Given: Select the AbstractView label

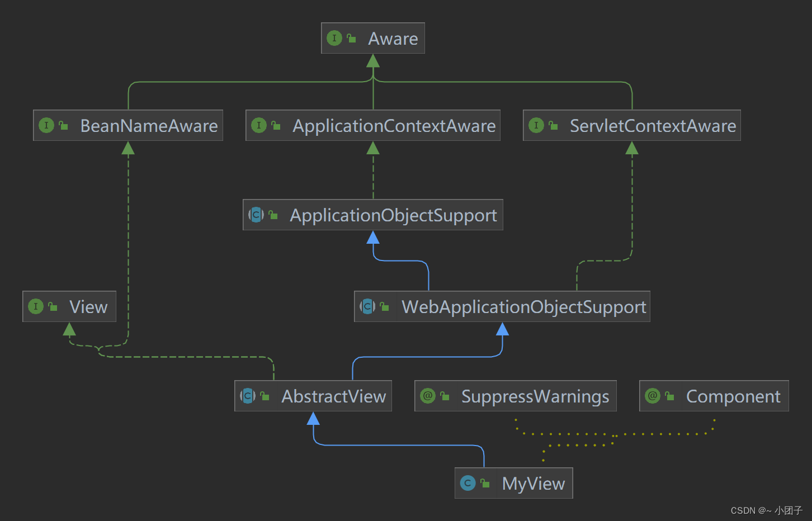Looking at the screenshot, I should (333, 396).
